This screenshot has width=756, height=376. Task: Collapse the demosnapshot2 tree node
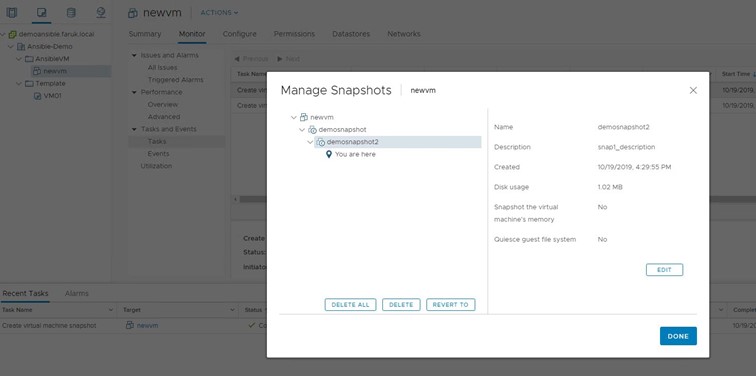pos(310,142)
